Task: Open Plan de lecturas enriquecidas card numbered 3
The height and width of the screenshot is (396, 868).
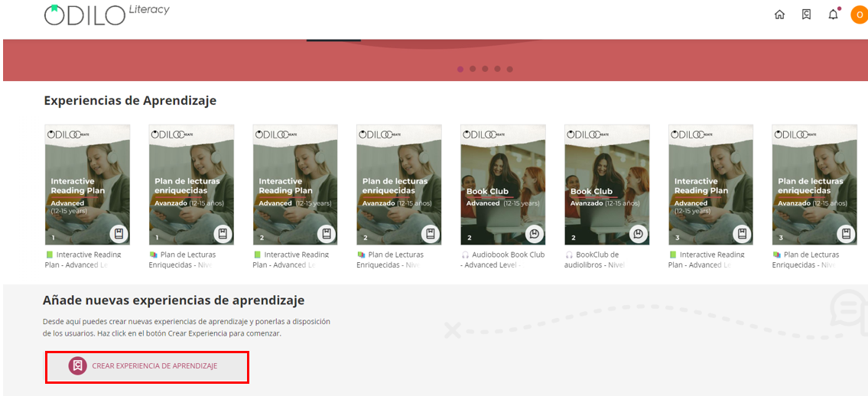Action: (x=815, y=185)
